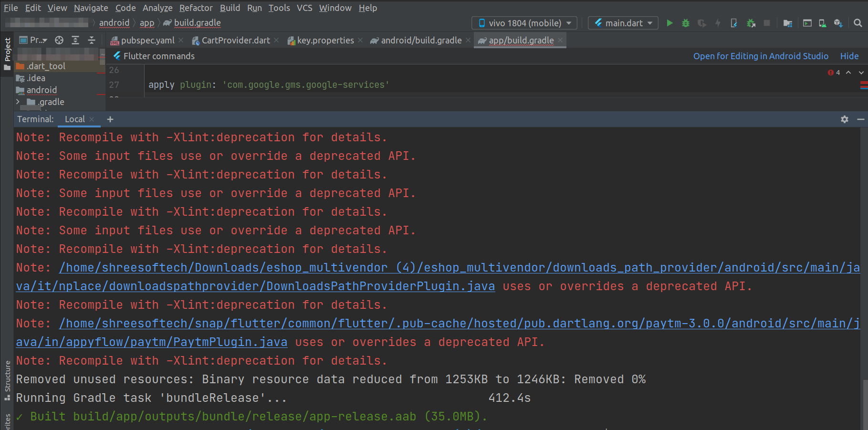This screenshot has height=430, width=868.
Task: Open the File menu
Action: pyautogui.click(x=10, y=8)
